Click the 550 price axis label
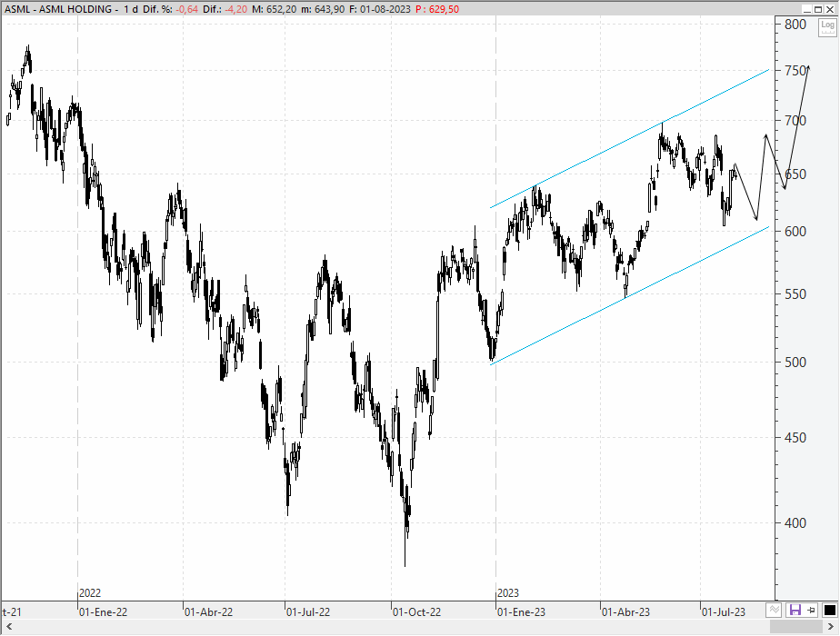 coord(795,293)
